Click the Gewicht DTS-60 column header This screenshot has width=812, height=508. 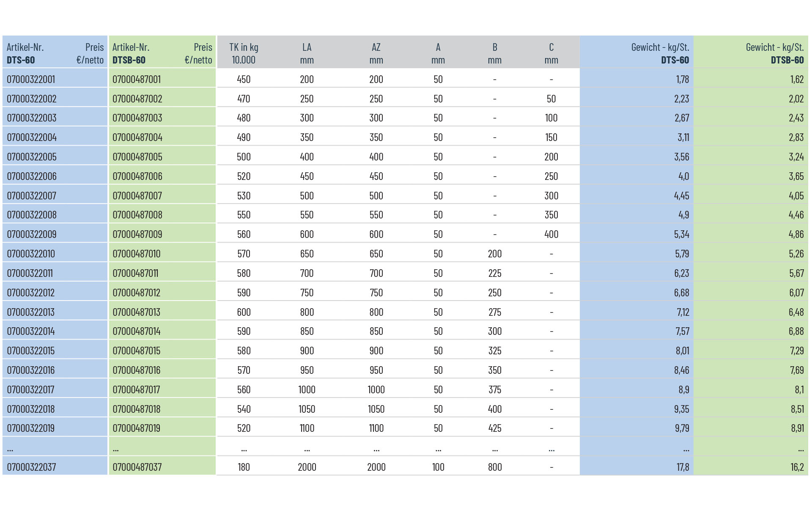tap(660, 53)
